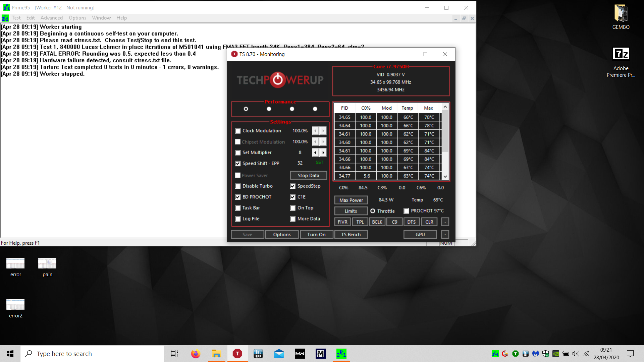Viewport: 644px width, 362px height.
Task: Open Firefox from the taskbar
Action: coord(196,354)
